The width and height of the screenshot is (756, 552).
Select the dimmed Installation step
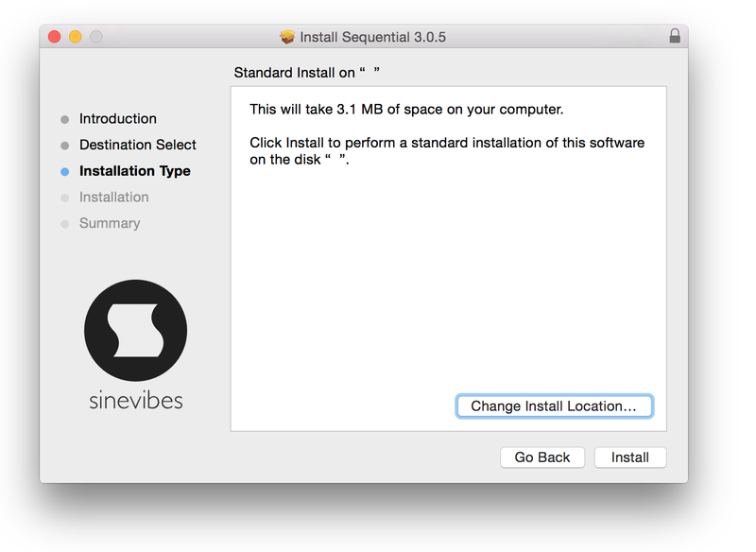coord(113,197)
